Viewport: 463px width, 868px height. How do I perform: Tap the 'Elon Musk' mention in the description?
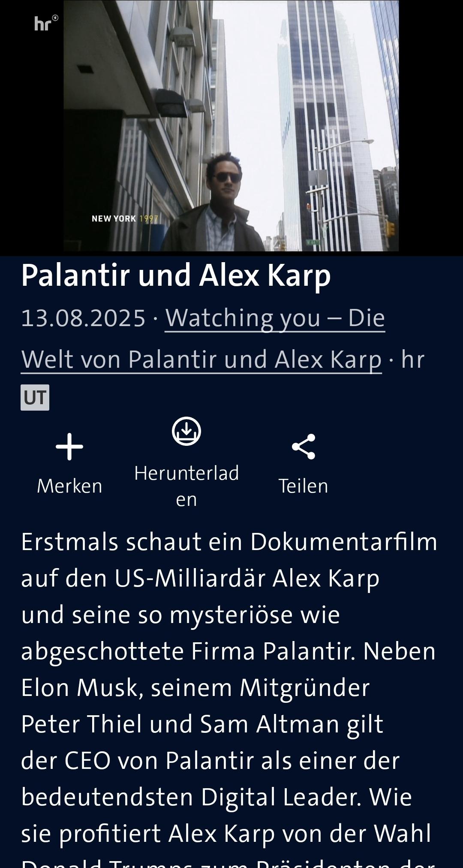tap(78, 687)
